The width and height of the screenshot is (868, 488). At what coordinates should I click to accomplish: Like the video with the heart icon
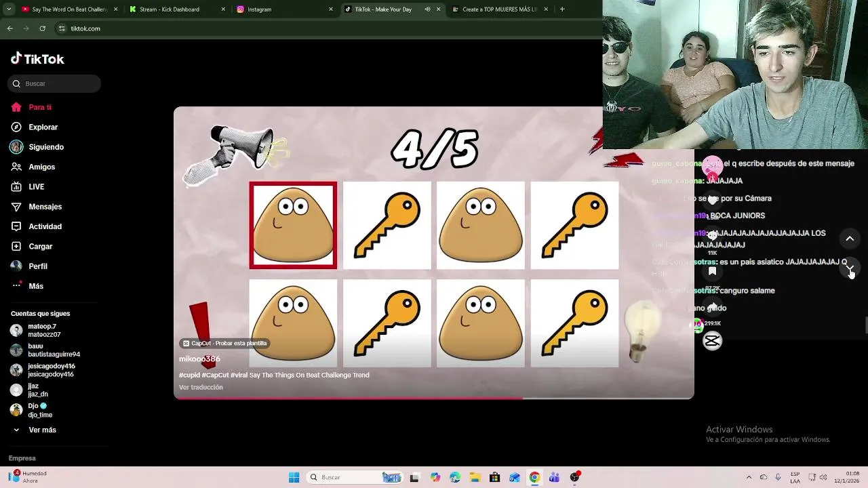click(712, 200)
